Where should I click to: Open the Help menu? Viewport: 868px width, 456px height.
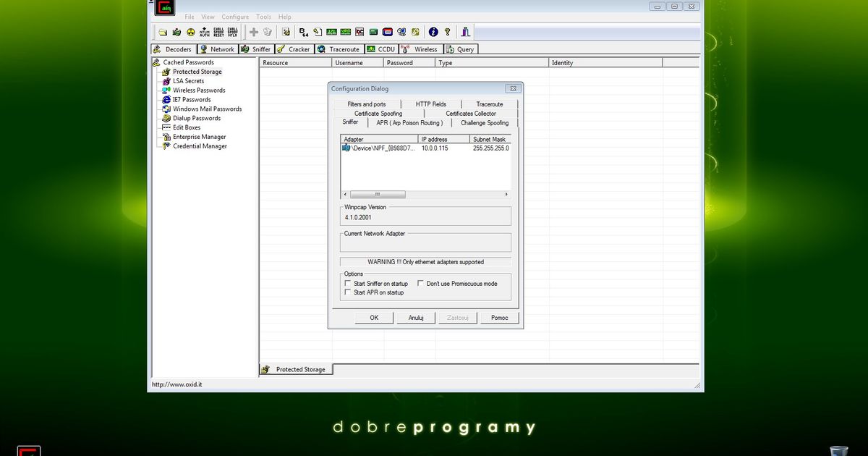point(285,17)
